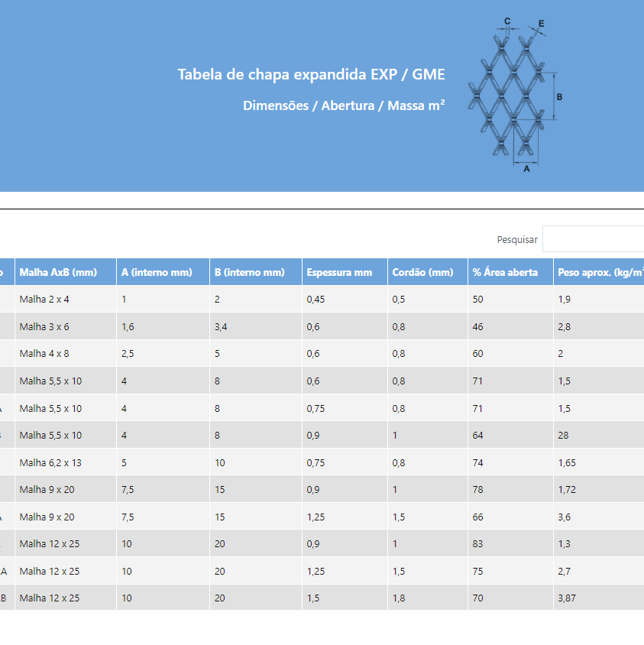Select the Malha 2 x 4 cell
This screenshot has height=645, width=644.
point(44,300)
